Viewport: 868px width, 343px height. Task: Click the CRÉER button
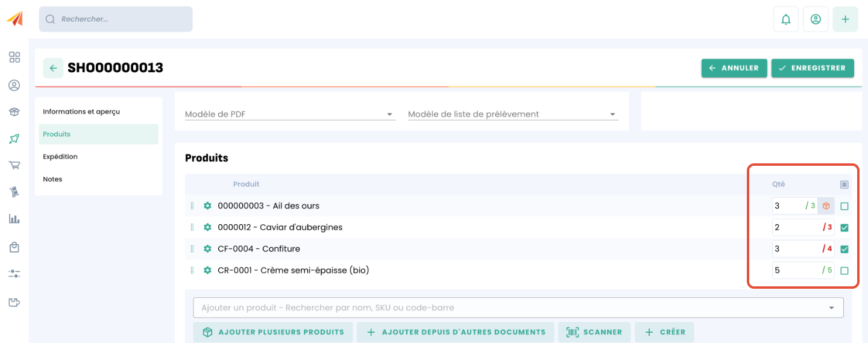664,332
